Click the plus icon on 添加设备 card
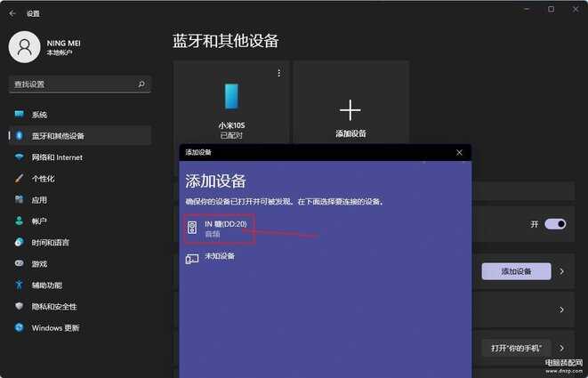Screen dimensions: 588x378 (350, 110)
